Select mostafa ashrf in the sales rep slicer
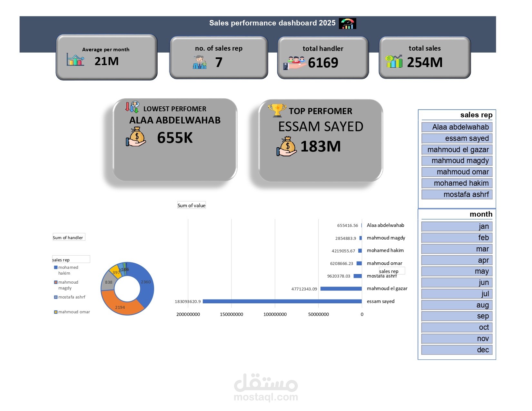This screenshot has height=411, width=532. (457, 194)
